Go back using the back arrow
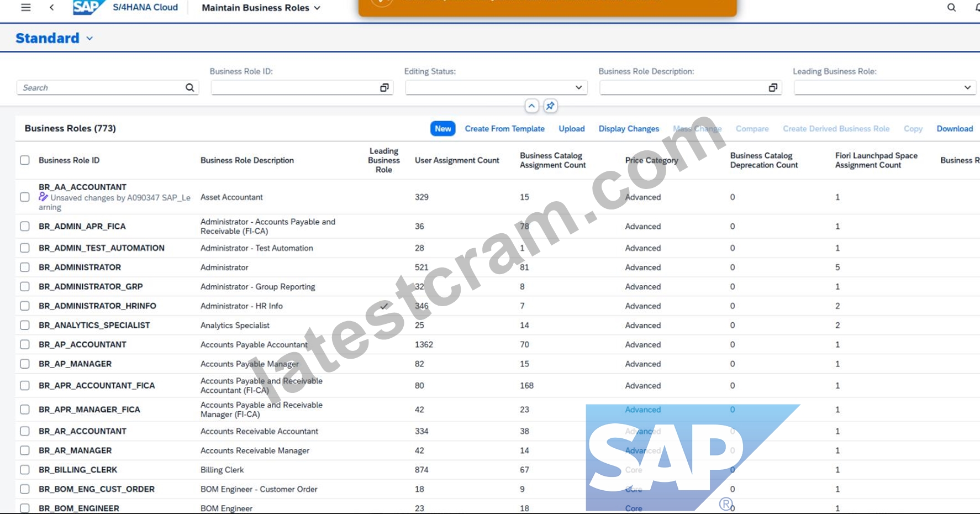Screen dimensions: 980x514 (x=52, y=8)
